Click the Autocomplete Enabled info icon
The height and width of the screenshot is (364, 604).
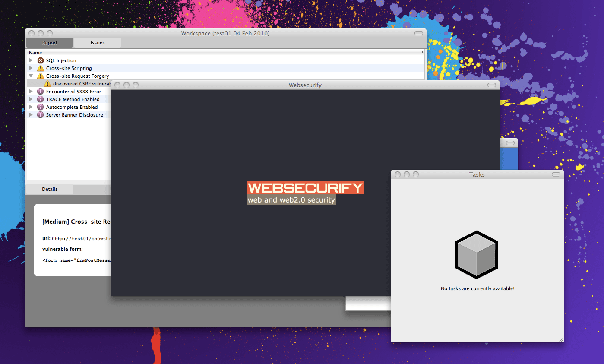41,107
